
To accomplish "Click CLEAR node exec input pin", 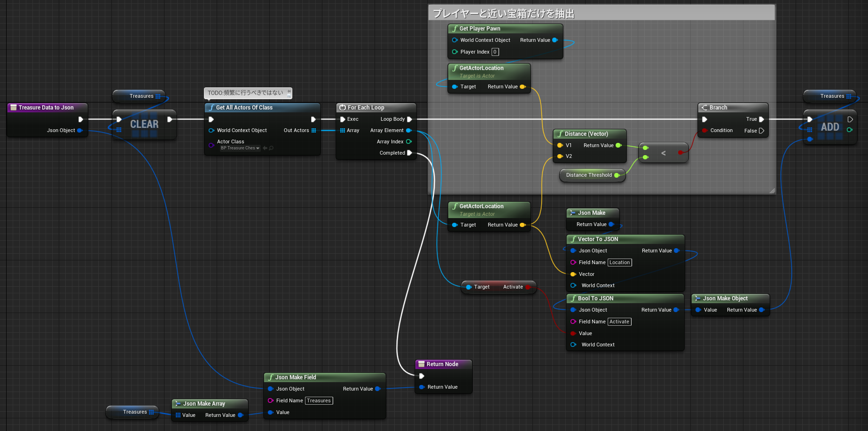I will coord(119,119).
